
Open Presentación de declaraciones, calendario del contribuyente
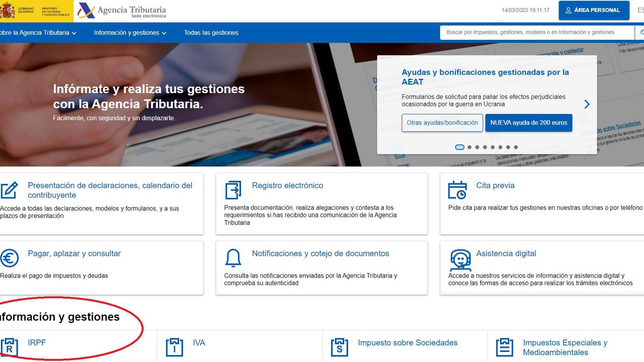(110, 190)
